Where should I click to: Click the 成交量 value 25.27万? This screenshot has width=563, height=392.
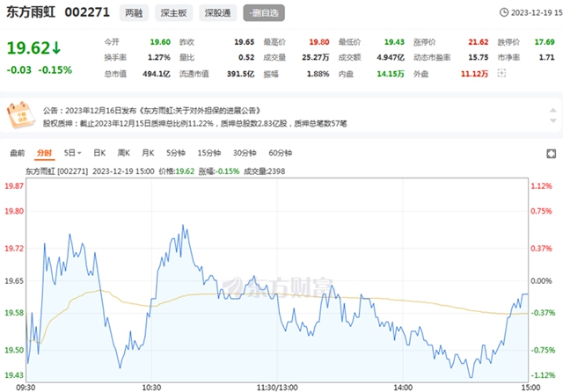click(x=316, y=57)
